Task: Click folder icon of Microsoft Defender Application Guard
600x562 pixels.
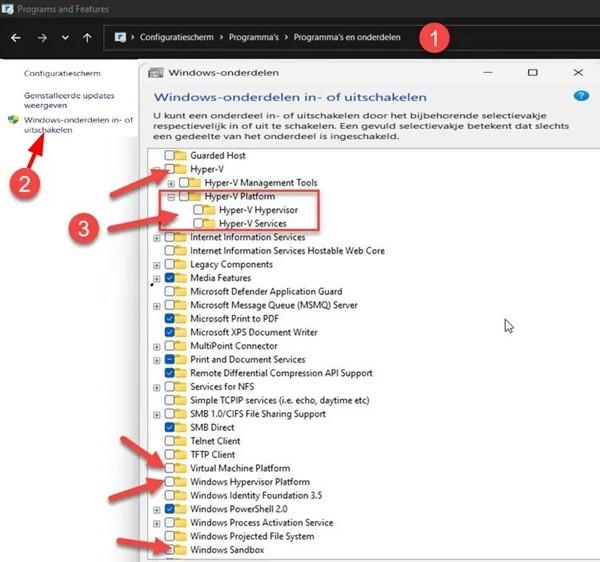Action: [181, 291]
